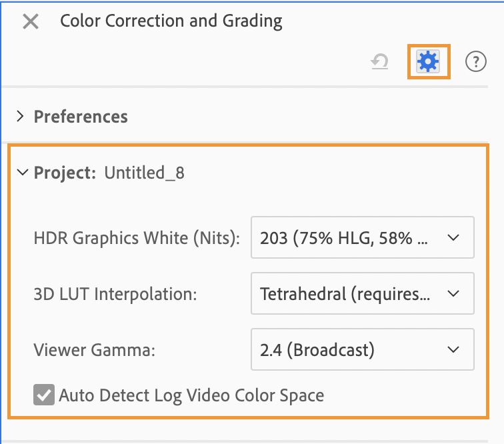
Task: Click the arrow on HDR Graphics White combo box
Action: click(453, 237)
